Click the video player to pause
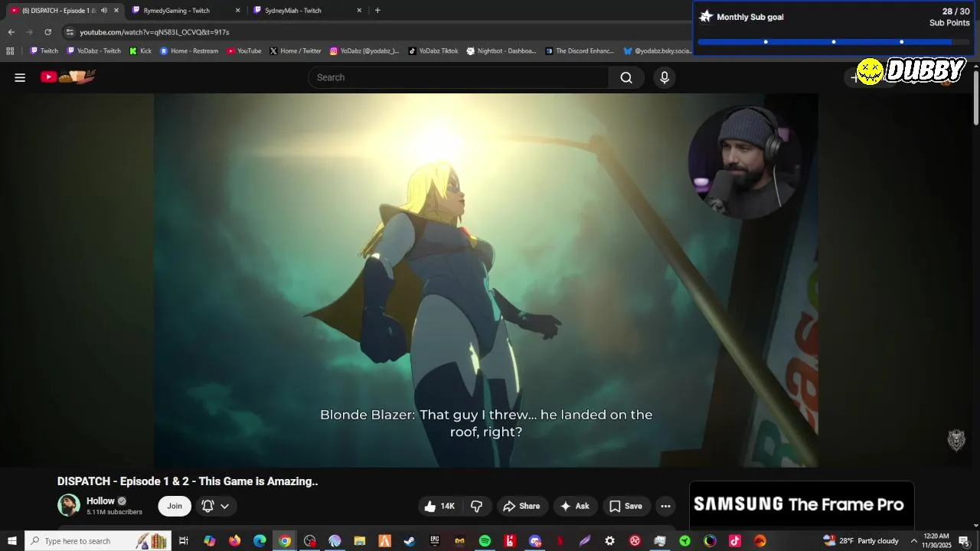 tap(486, 280)
